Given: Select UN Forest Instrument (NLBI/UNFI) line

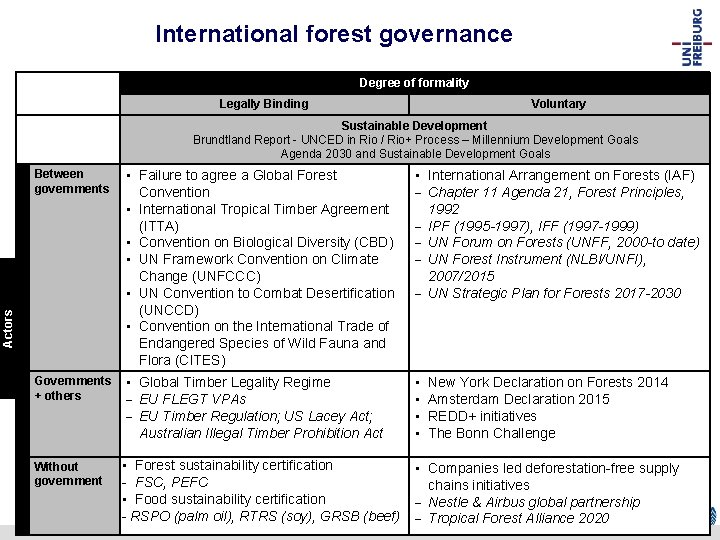Looking at the screenshot, I should click(537, 268).
